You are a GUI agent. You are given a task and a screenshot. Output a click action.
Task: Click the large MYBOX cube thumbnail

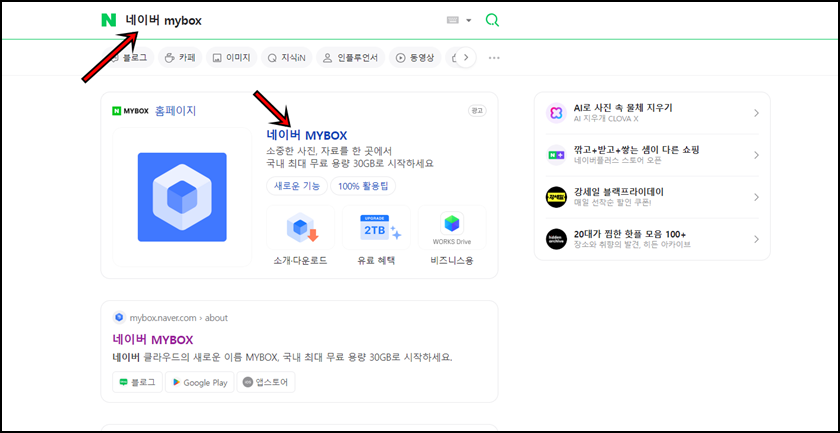pos(182,197)
